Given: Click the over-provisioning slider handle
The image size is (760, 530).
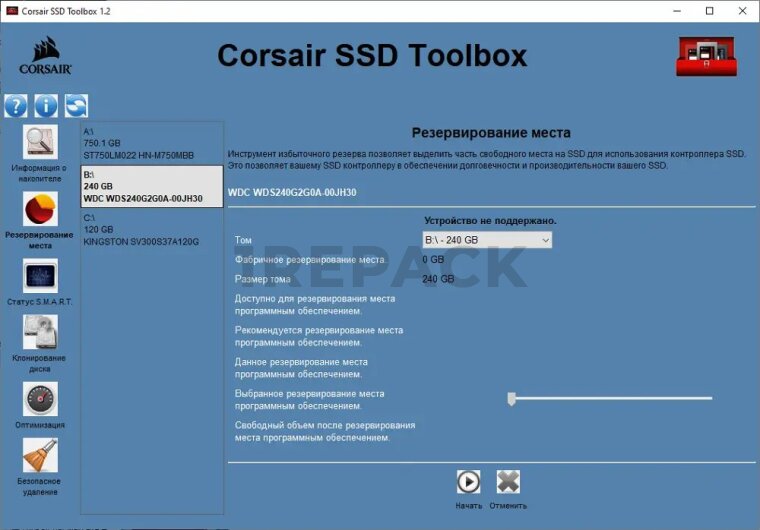Looking at the screenshot, I should (x=511, y=398).
